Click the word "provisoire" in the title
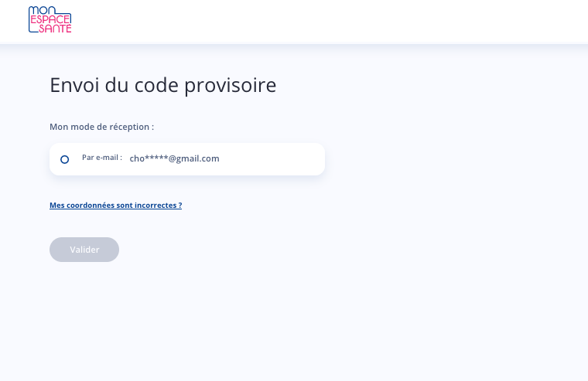 (x=231, y=86)
